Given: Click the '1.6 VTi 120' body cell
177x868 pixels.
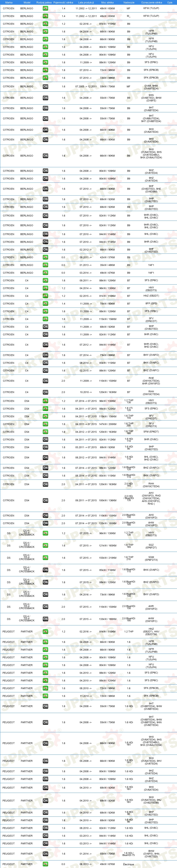Looking at the screenshot, I should pos(129,409).
